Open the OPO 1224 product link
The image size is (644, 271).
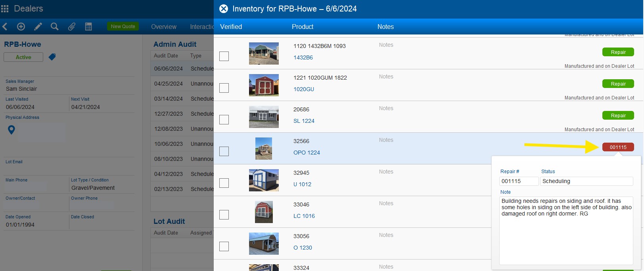pyautogui.click(x=307, y=153)
